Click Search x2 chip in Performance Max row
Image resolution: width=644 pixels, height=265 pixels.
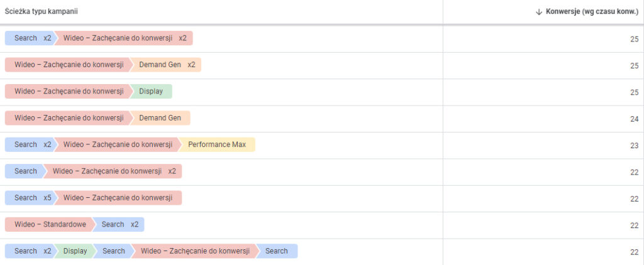29,144
